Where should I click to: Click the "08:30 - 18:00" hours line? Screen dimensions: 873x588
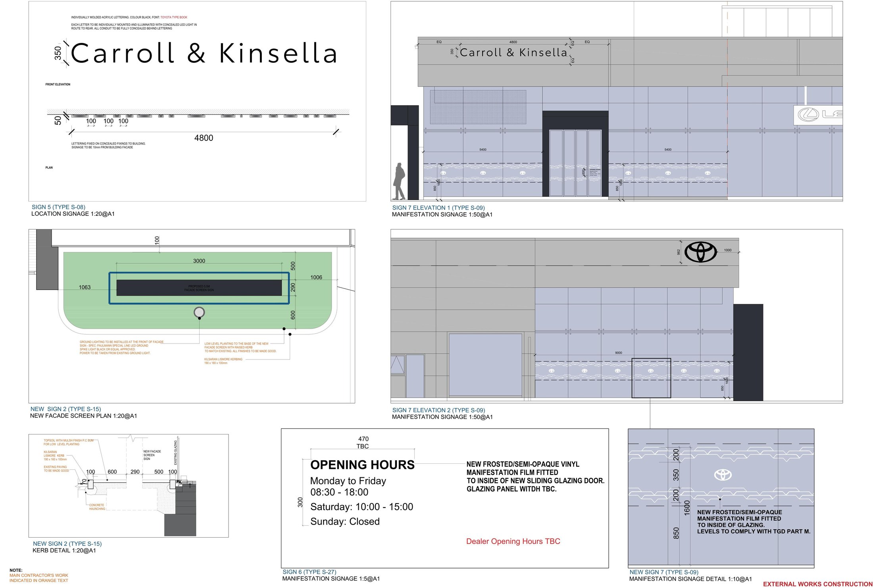coord(339,492)
